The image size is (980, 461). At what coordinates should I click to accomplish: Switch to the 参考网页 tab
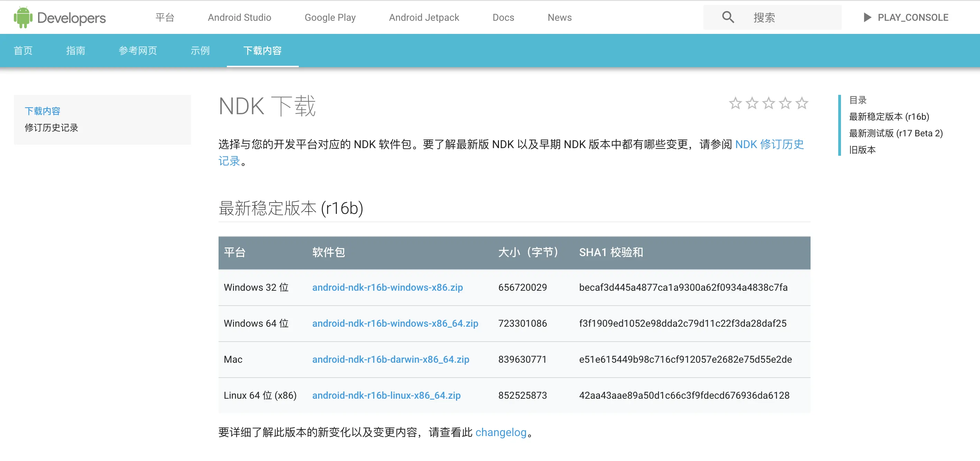click(138, 51)
